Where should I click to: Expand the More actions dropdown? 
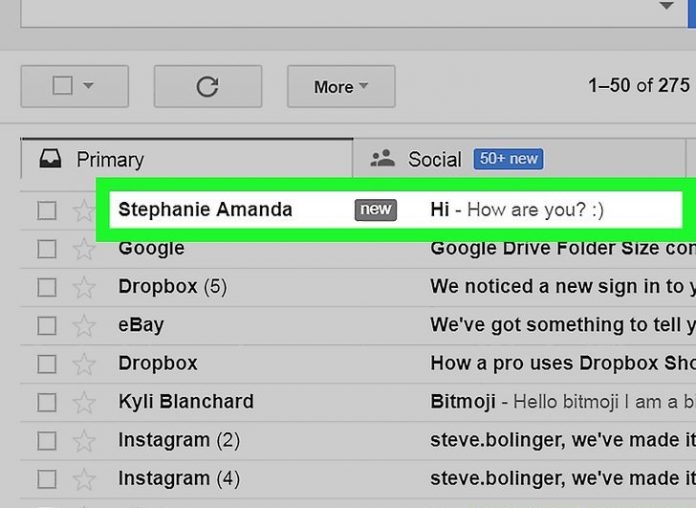341,87
